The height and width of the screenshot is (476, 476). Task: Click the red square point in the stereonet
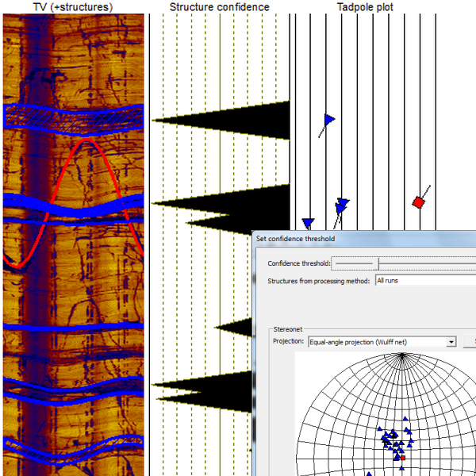(x=403, y=458)
